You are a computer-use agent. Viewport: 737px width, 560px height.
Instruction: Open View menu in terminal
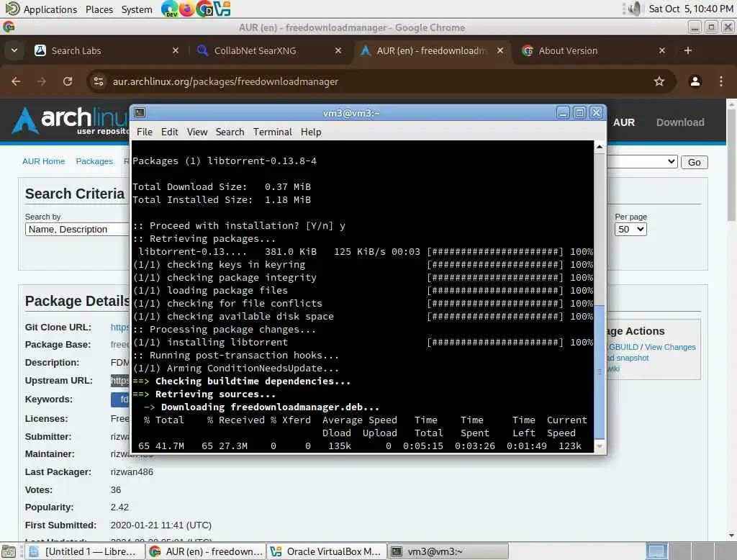tap(197, 132)
